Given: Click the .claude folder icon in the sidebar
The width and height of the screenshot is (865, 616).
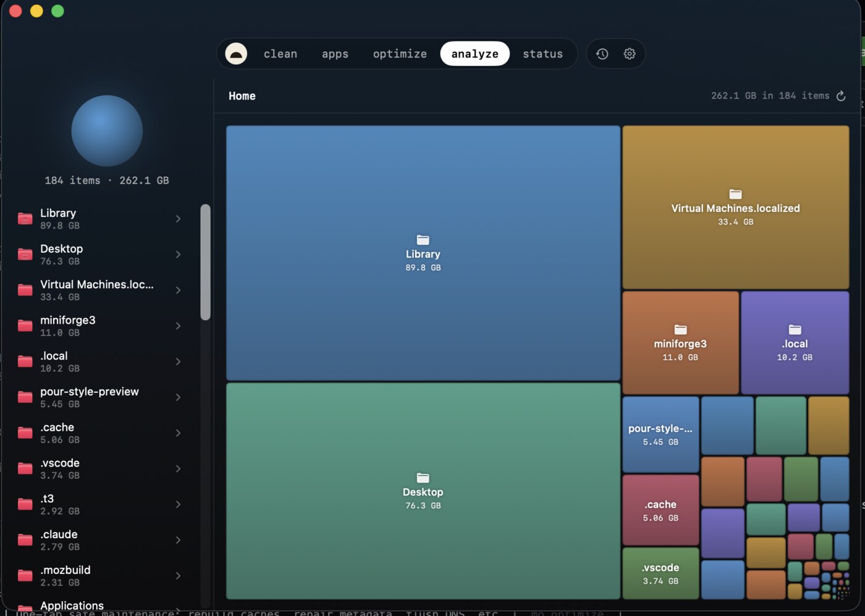Looking at the screenshot, I should click(x=25, y=540).
